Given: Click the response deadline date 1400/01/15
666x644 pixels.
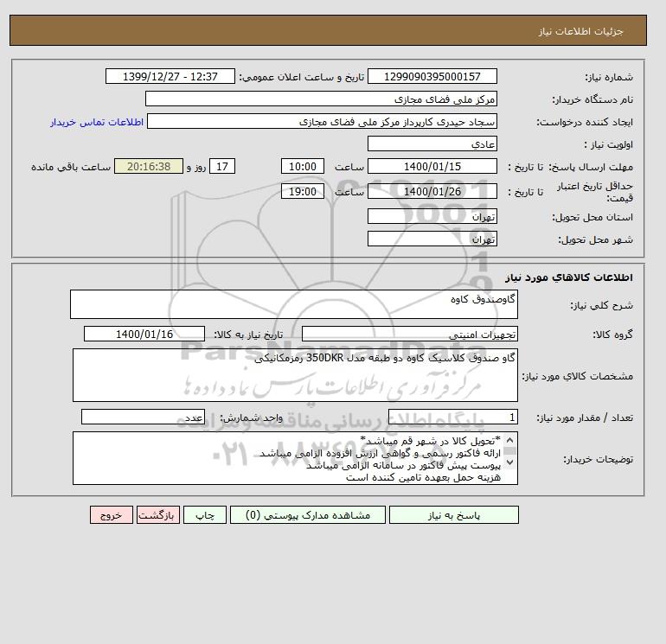Looking at the screenshot, I should [x=432, y=167].
